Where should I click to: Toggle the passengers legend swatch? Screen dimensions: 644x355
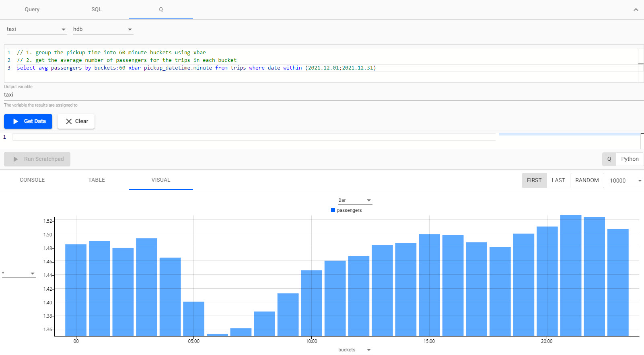[333, 210]
